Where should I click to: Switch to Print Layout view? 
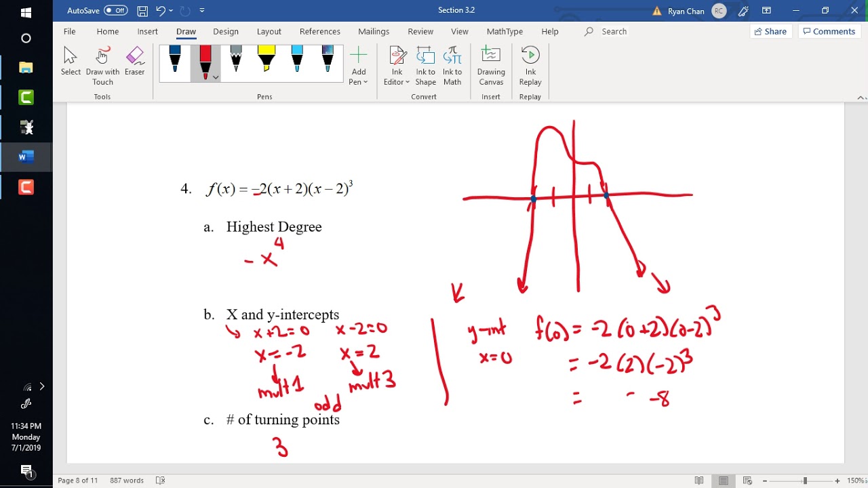723,481
